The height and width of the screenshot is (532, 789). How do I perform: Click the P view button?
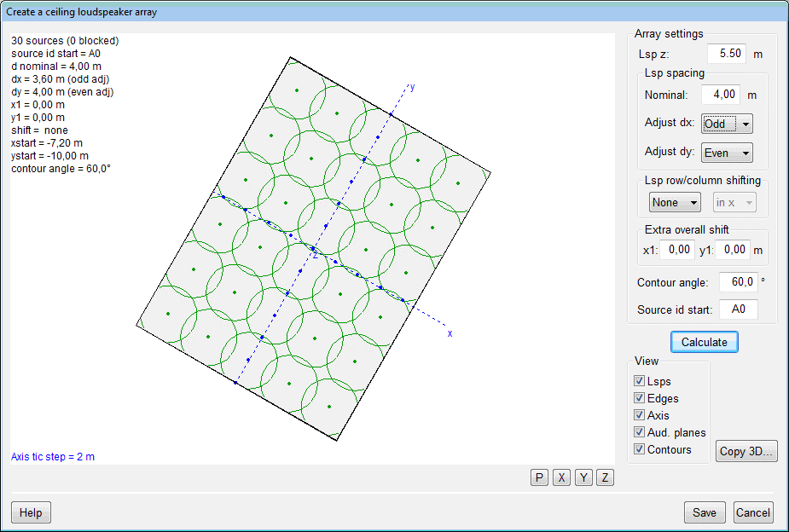pyautogui.click(x=539, y=477)
